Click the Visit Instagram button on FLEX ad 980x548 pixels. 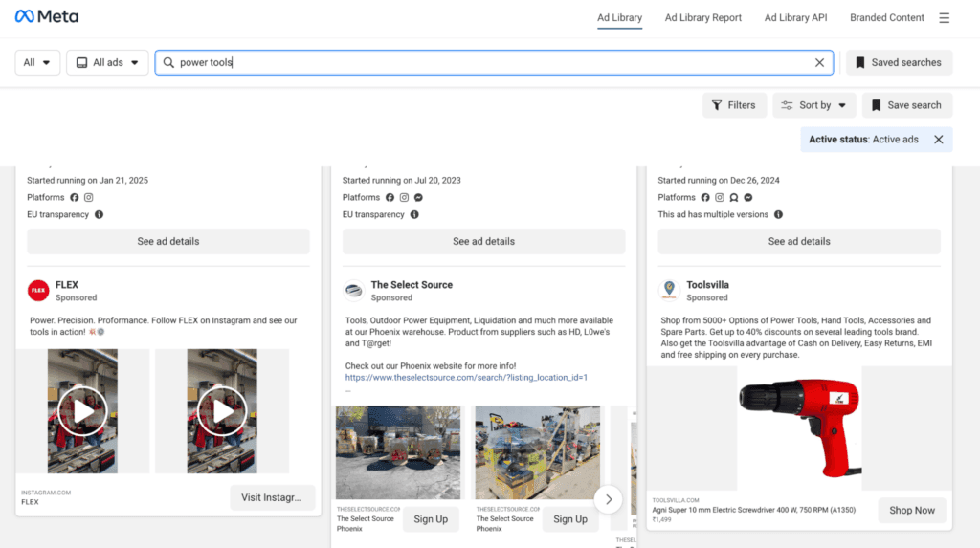(x=272, y=497)
